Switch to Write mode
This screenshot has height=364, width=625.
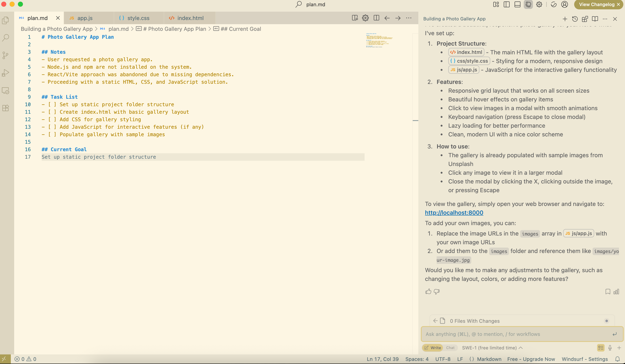[432, 348]
